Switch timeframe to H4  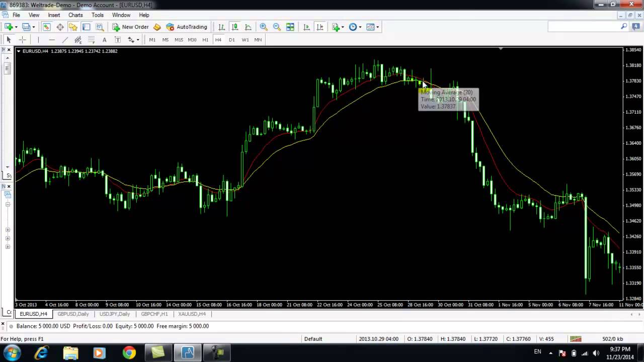(x=218, y=40)
